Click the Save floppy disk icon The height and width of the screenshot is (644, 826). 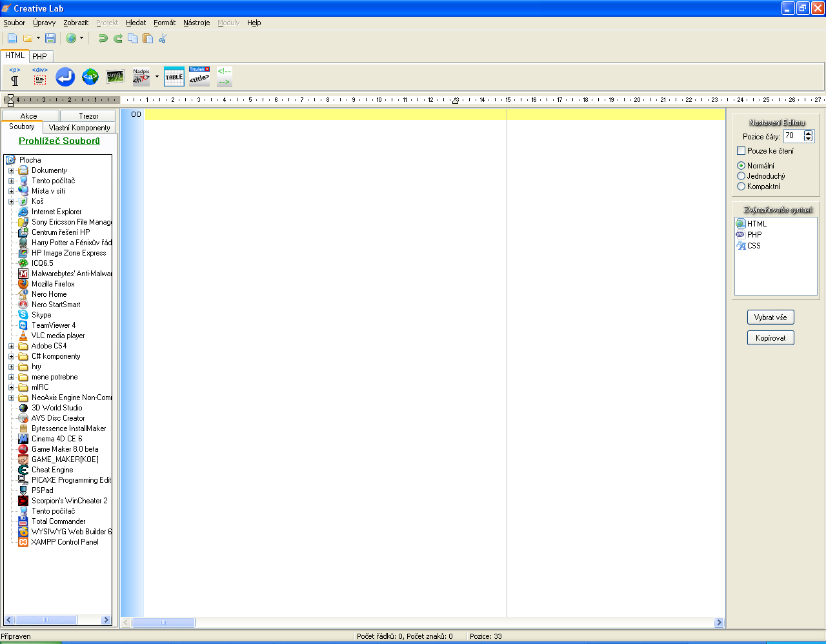click(50, 39)
